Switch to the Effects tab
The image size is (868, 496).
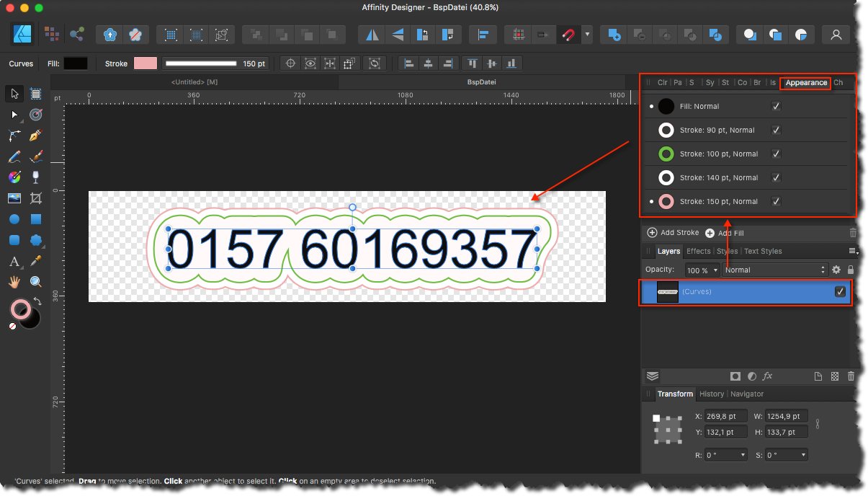click(698, 251)
